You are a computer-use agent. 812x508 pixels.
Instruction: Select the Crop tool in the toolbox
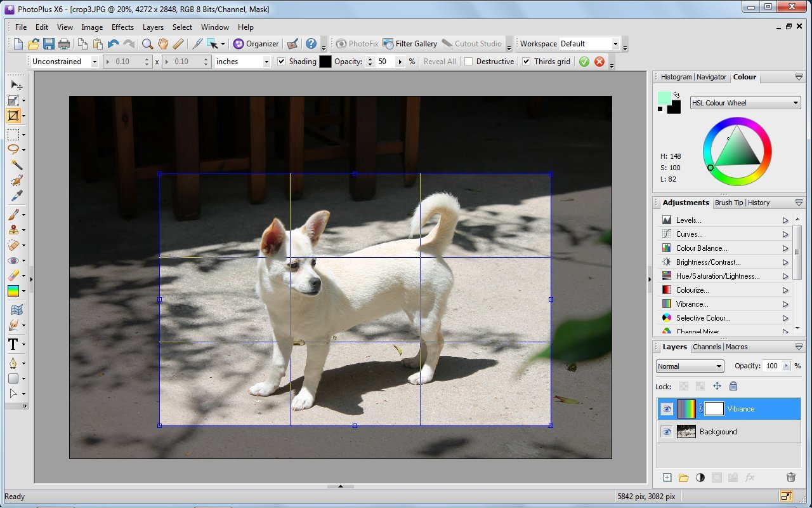click(x=13, y=116)
